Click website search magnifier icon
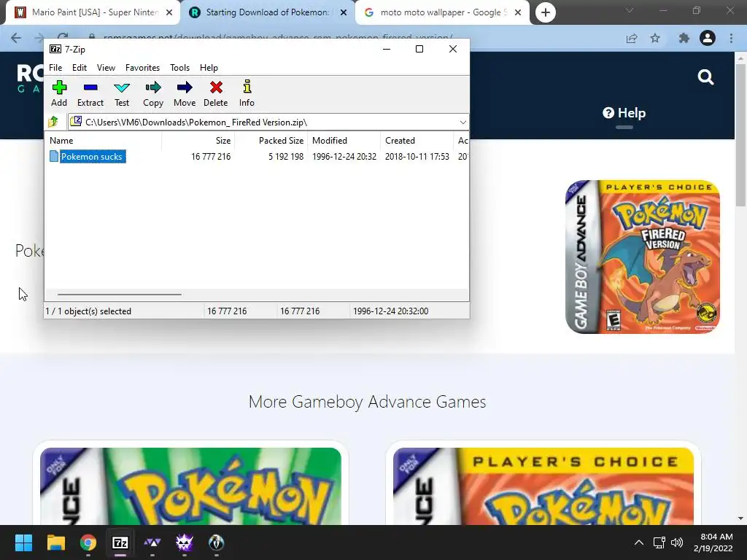Image resolution: width=747 pixels, height=560 pixels. 705,77
